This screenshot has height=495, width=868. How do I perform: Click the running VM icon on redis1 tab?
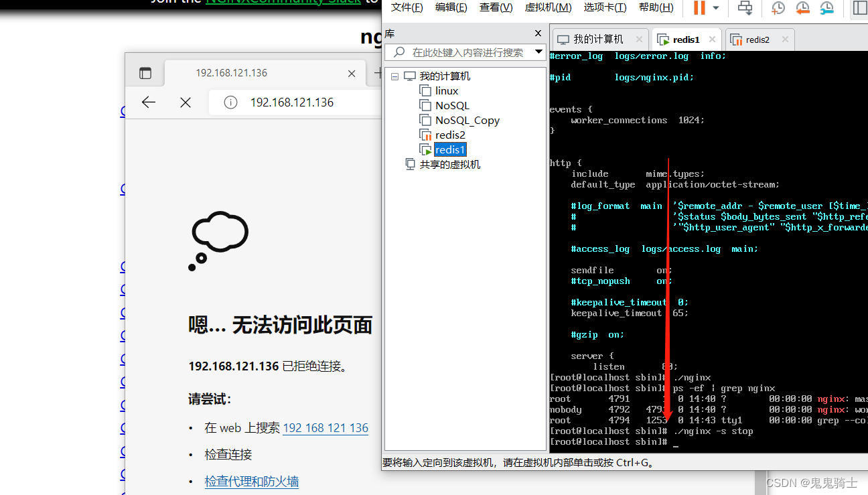pyautogui.click(x=663, y=40)
